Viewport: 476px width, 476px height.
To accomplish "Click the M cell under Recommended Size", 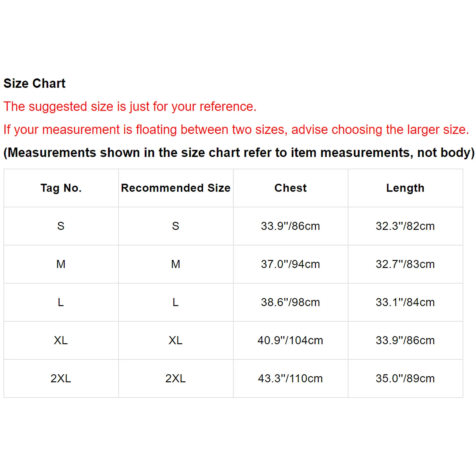I will coord(176,264).
